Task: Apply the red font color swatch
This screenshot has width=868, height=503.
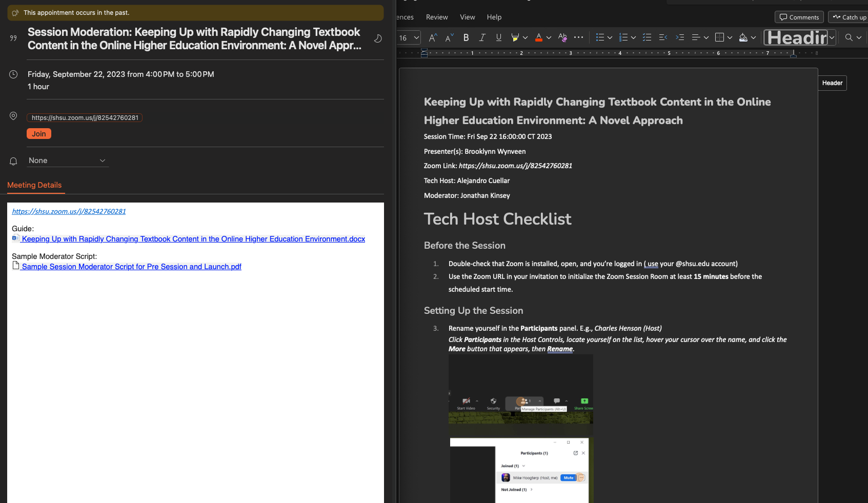Action: click(538, 37)
